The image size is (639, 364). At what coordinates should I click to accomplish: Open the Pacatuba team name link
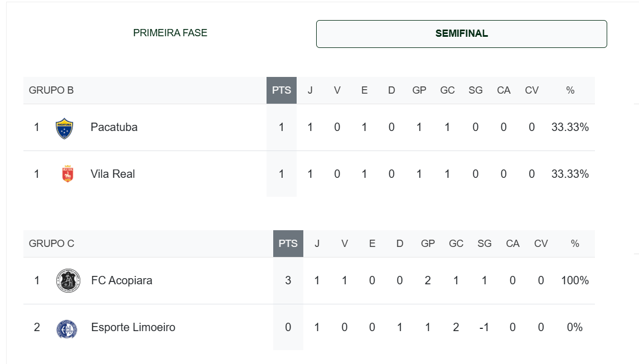114,127
